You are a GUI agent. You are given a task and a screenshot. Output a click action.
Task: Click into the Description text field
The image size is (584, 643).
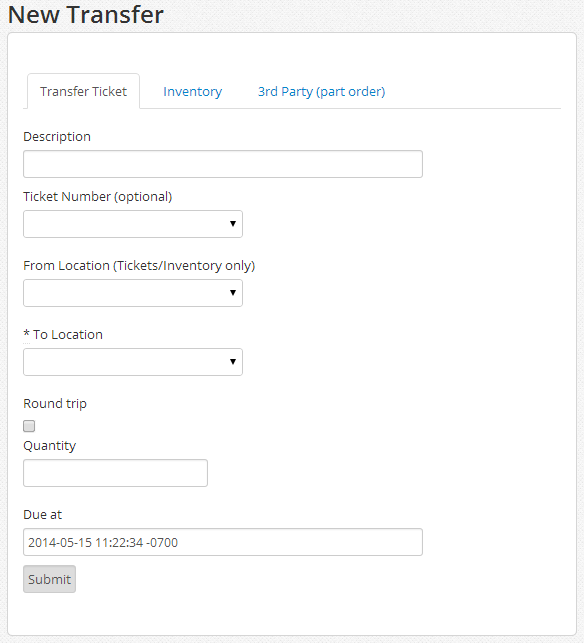tap(223, 164)
